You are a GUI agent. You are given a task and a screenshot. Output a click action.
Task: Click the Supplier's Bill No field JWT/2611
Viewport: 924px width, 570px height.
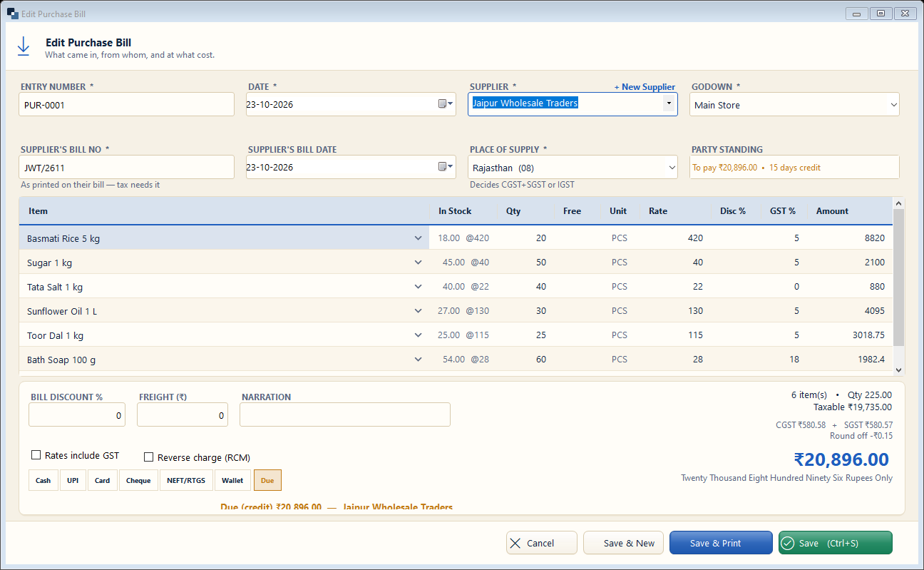[x=126, y=167]
